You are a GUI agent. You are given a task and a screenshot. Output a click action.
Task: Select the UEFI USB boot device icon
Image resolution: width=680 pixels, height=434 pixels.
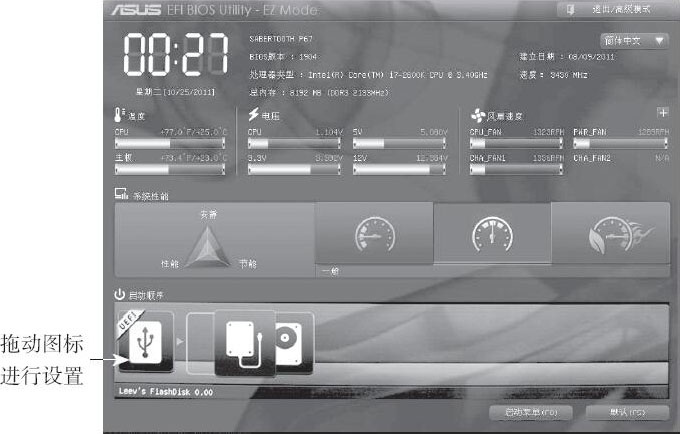click(146, 342)
